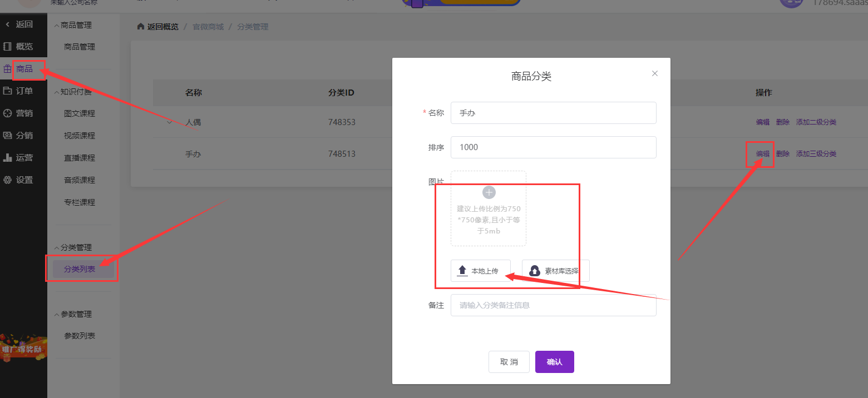
Task: Select 音频课程 submenu item
Action: (x=80, y=180)
